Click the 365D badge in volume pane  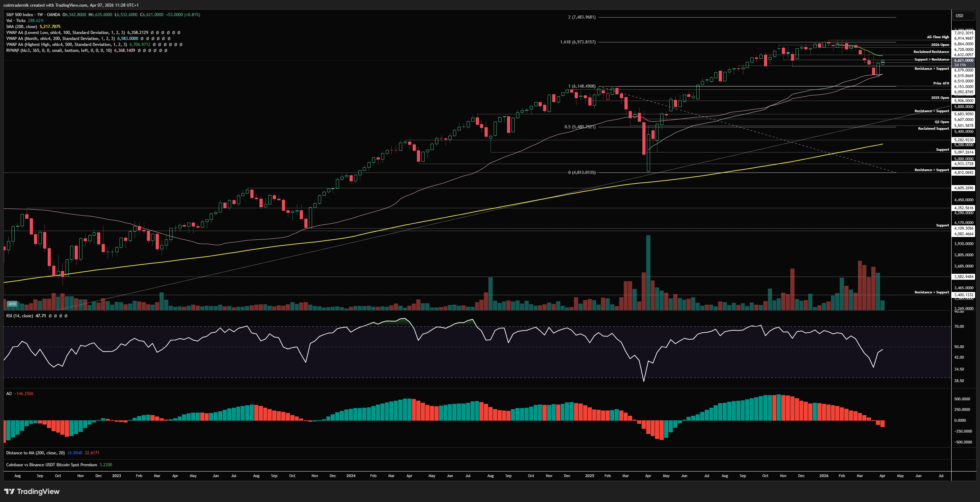pyautogui.click(x=12, y=304)
